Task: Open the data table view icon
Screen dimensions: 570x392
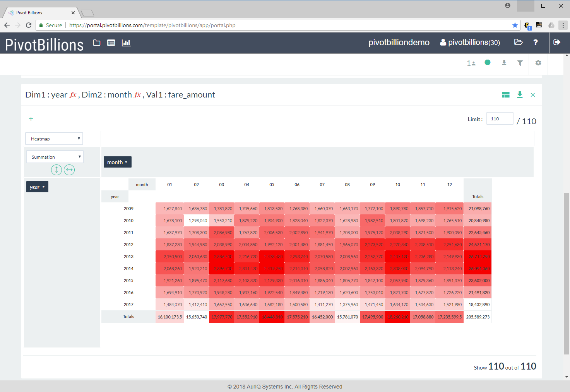Action: [111, 43]
